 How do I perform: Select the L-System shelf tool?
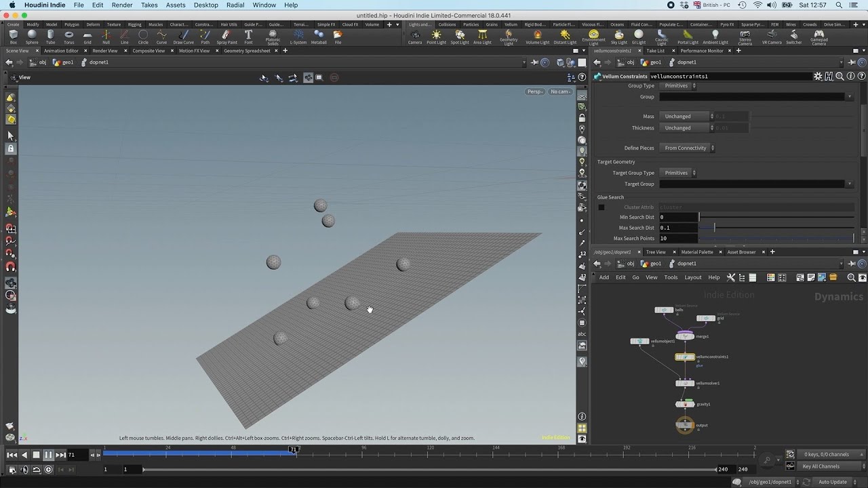point(298,37)
